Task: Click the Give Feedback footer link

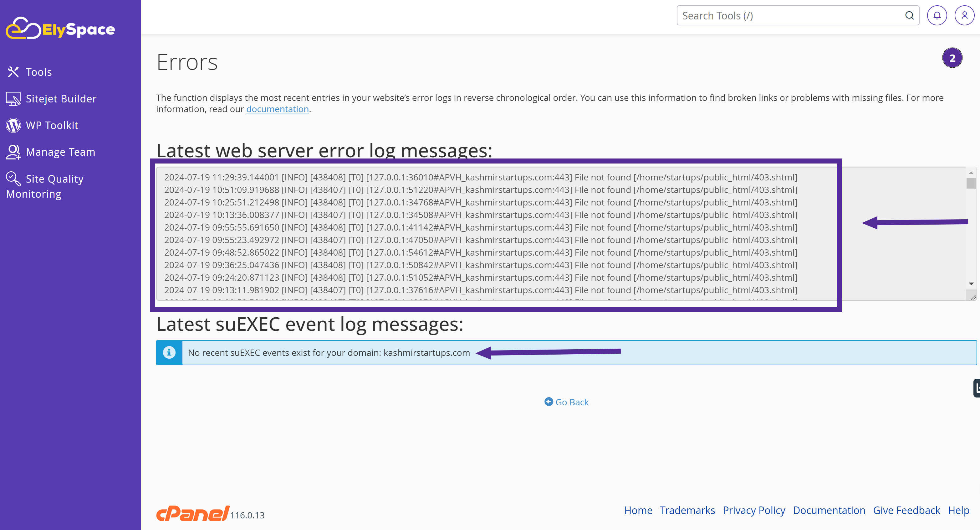Action: point(907,510)
